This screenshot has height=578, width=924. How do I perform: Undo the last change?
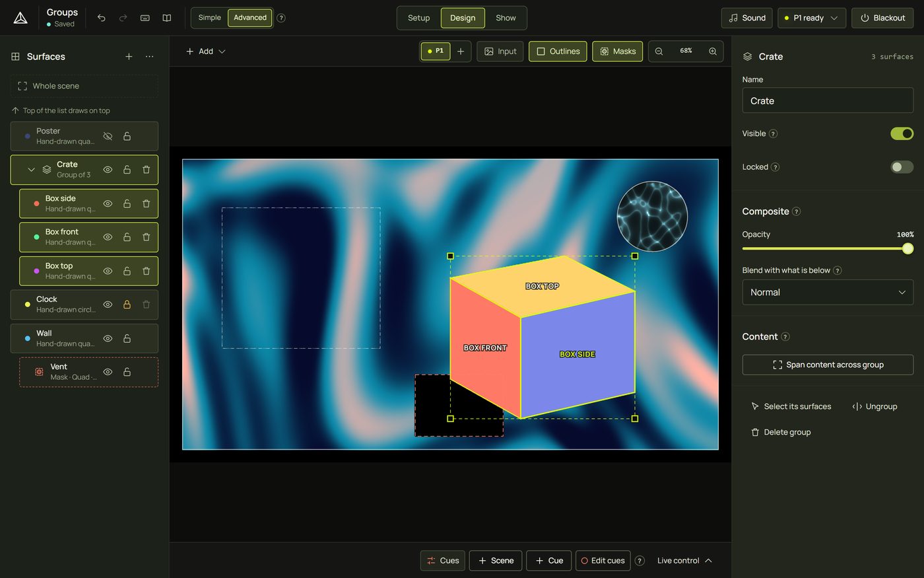click(101, 18)
